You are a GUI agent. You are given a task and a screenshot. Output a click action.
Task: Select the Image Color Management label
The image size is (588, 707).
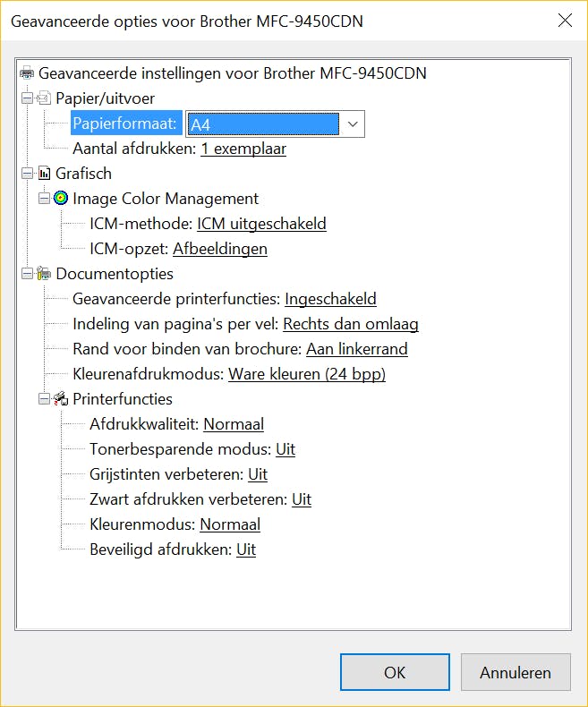(166, 199)
